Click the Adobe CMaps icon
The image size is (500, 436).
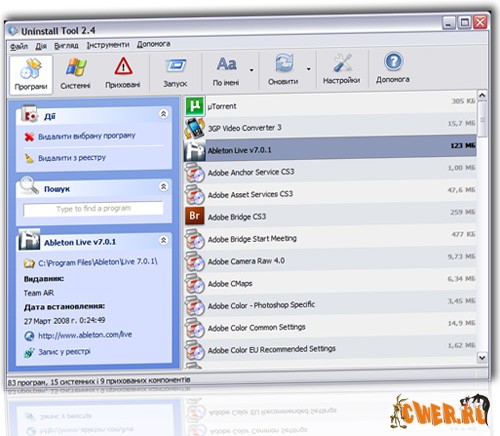coord(195,284)
